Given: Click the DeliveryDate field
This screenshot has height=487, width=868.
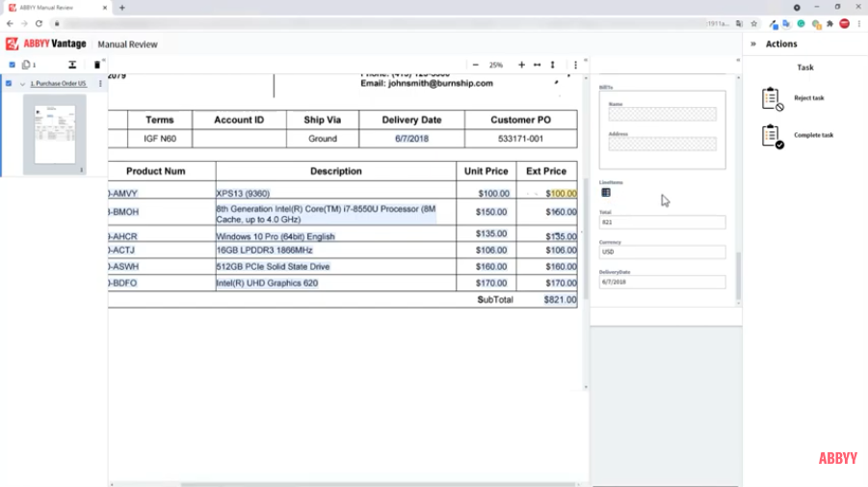Looking at the screenshot, I should (x=662, y=282).
